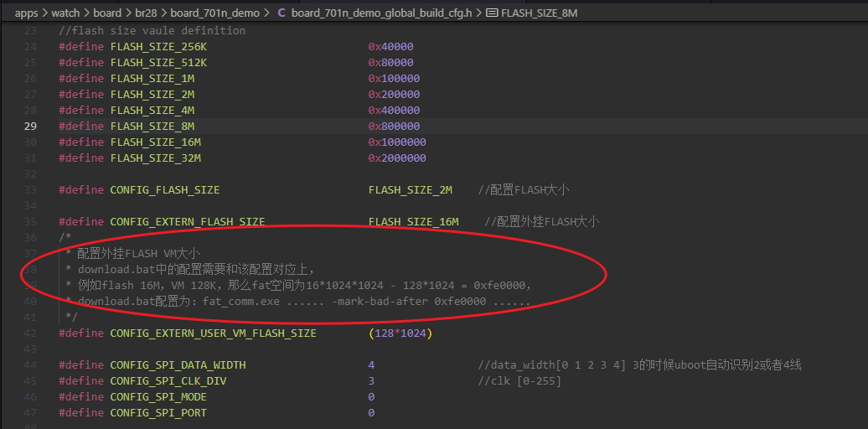Click the CONFIG_SPI_MODE macro name

point(159,397)
